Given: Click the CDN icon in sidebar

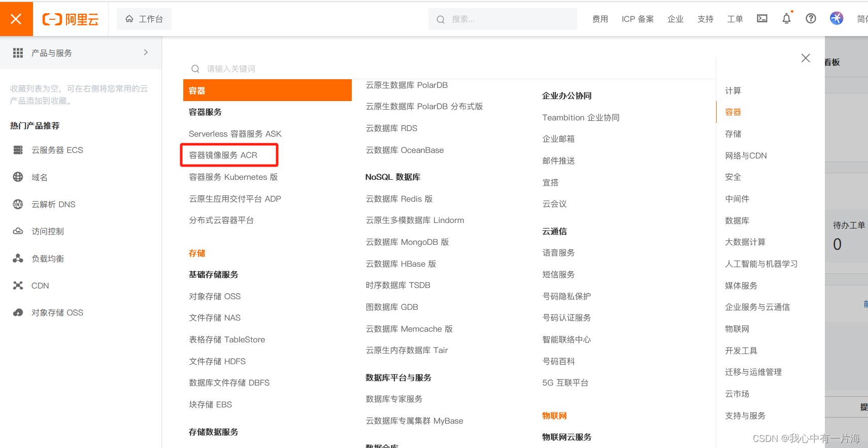Looking at the screenshot, I should 18,285.
